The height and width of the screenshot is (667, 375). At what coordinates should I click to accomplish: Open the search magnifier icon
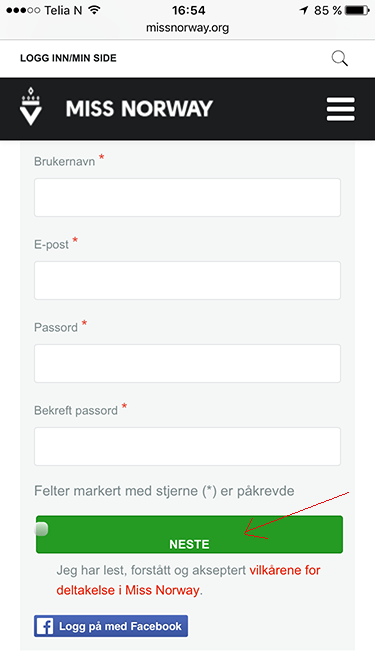coord(339,58)
